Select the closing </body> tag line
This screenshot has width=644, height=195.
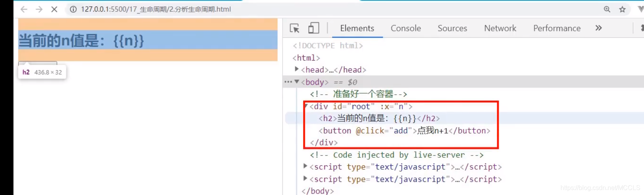point(317,191)
